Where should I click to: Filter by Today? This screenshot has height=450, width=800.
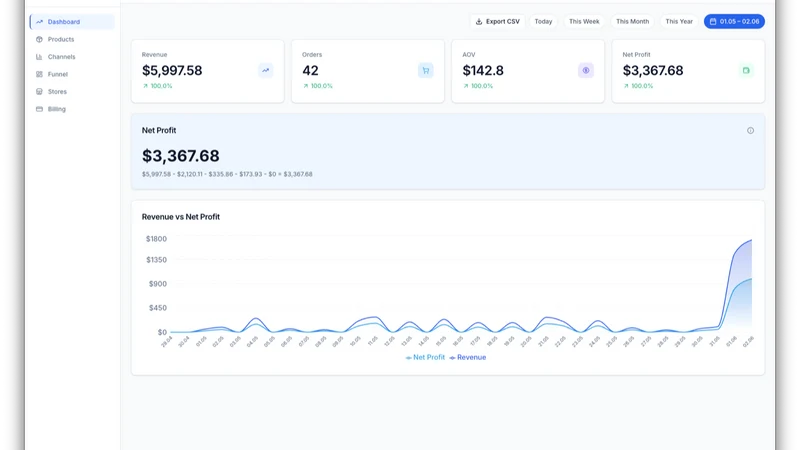[543, 21]
